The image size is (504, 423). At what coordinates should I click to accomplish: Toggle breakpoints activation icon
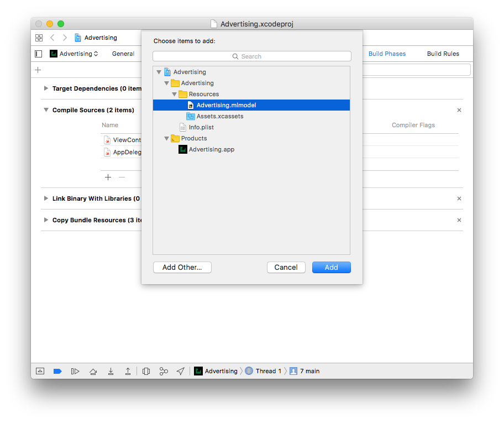tap(57, 371)
